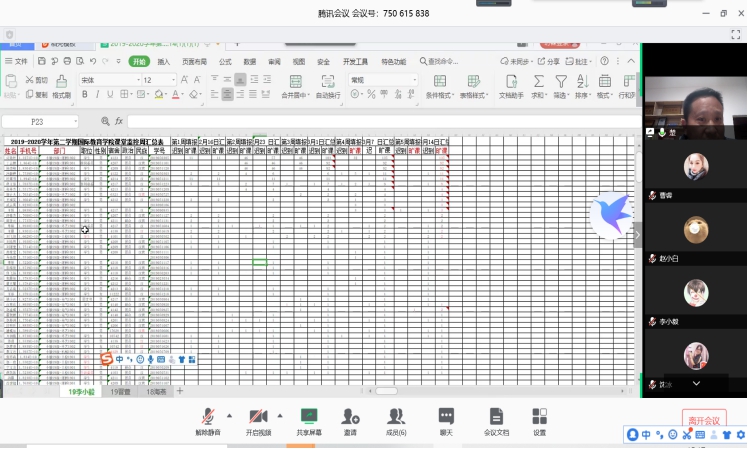Open meeting 设置 settings

539,420
